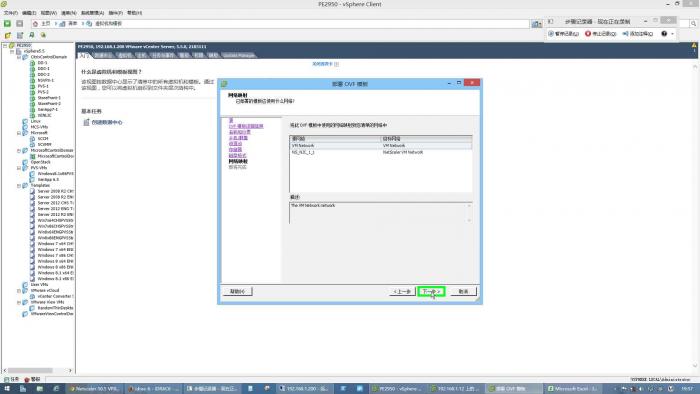Open 警报 (Alarms) in the status bar
The width and height of the screenshot is (700, 394).
tap(32, 379)
